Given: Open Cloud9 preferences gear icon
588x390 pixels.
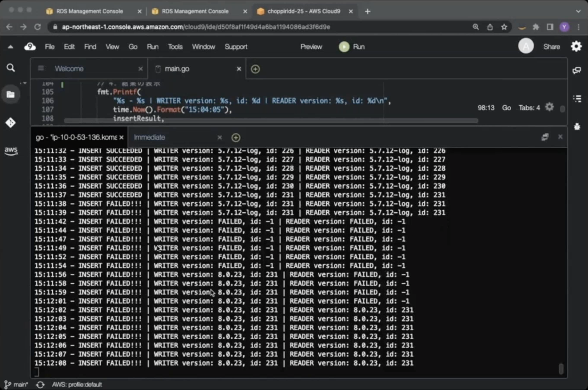Looking at the screenshot, I should tap(576, 46).
